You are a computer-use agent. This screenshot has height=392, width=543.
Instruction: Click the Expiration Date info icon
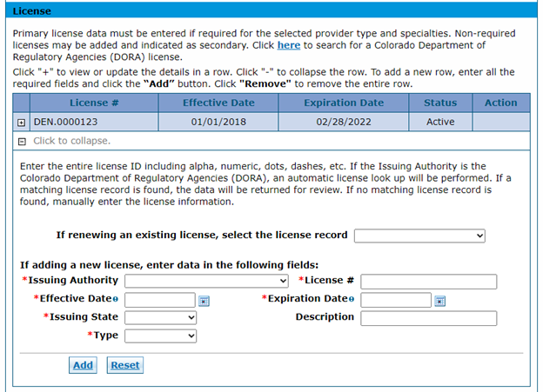[x=352, y=299]
